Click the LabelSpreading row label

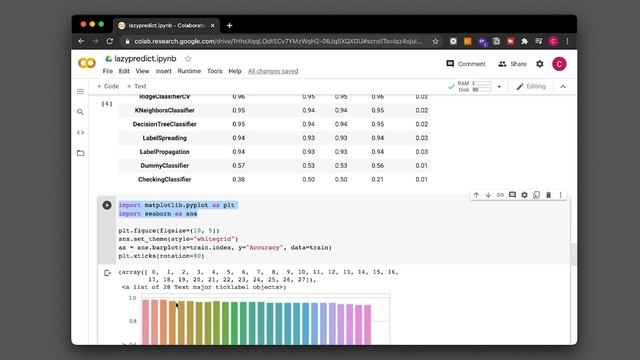[x=164, y=138]
